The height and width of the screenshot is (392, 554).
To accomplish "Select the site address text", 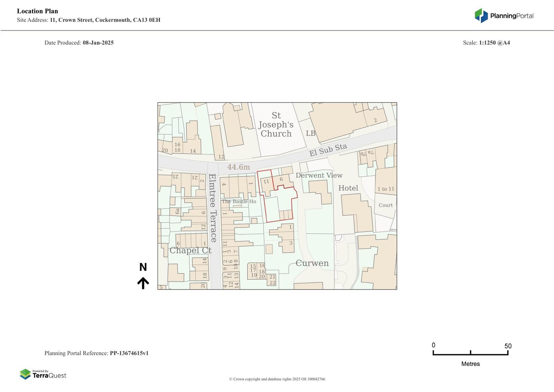I will point(89,20).
